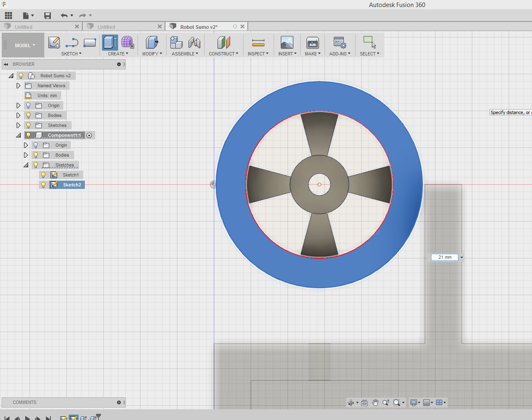Collapse the Component1 Sketches folder
Image resolution: width=532 pixels, height=420 pixels.
point(26,165)
